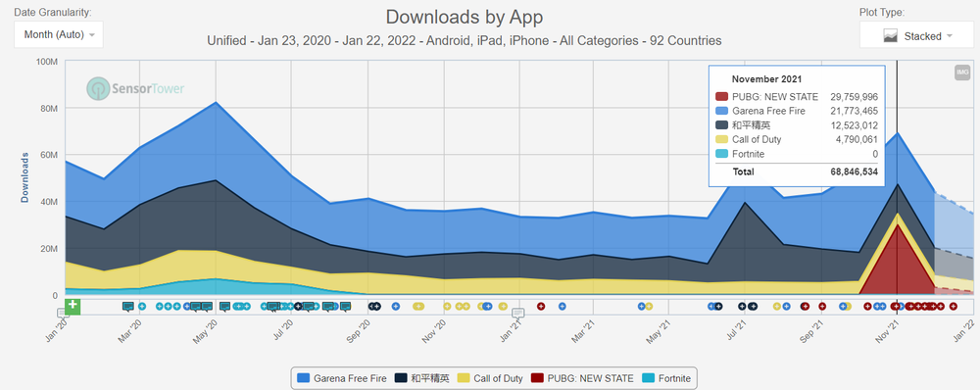Open the Date Granularity Month (Auto) dropdown

pyautogui.click(x=59, y=34)
